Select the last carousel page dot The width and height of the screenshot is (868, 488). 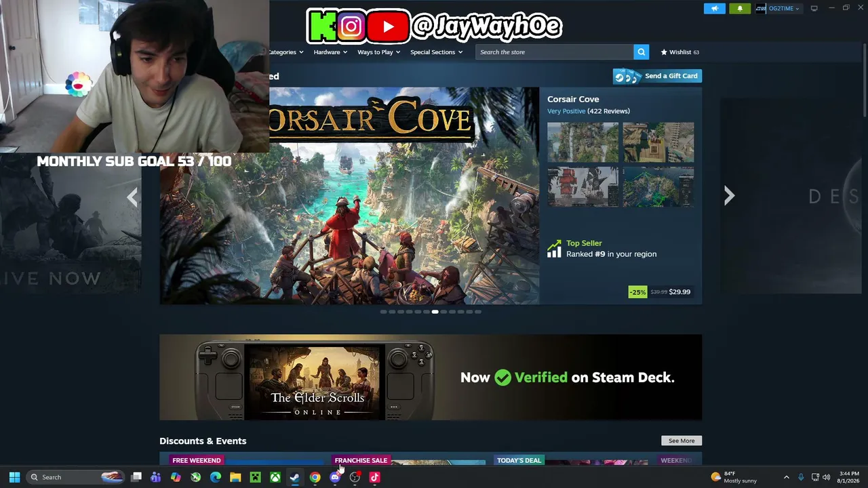tap(478, 312)
